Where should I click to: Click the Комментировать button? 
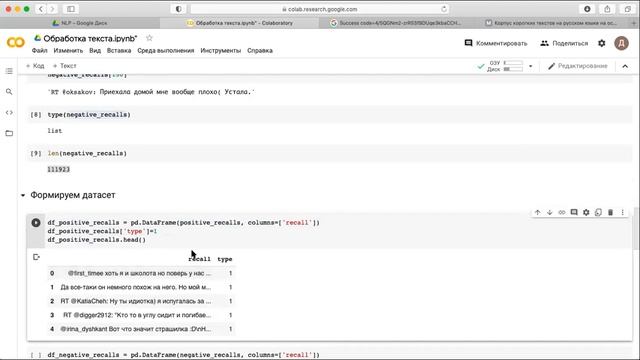pyautogui.click(x=496, y=43)
